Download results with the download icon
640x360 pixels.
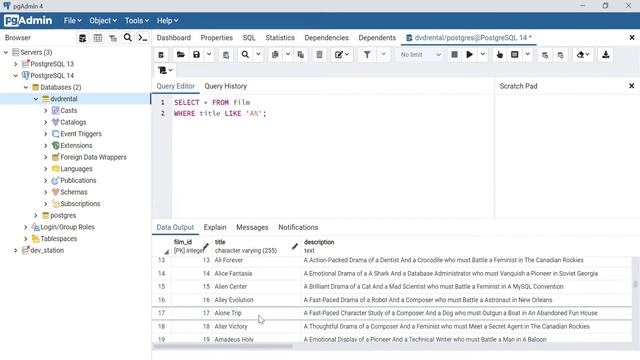coord(606,55)
